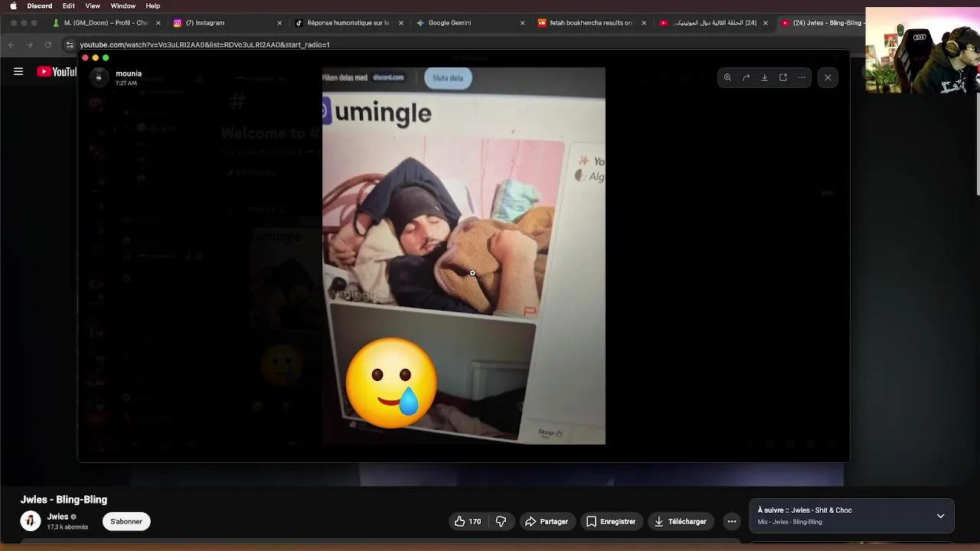Open more actions menu below video
The width and height of the screenshot is (980, 551).
click(x=731, y=521)
